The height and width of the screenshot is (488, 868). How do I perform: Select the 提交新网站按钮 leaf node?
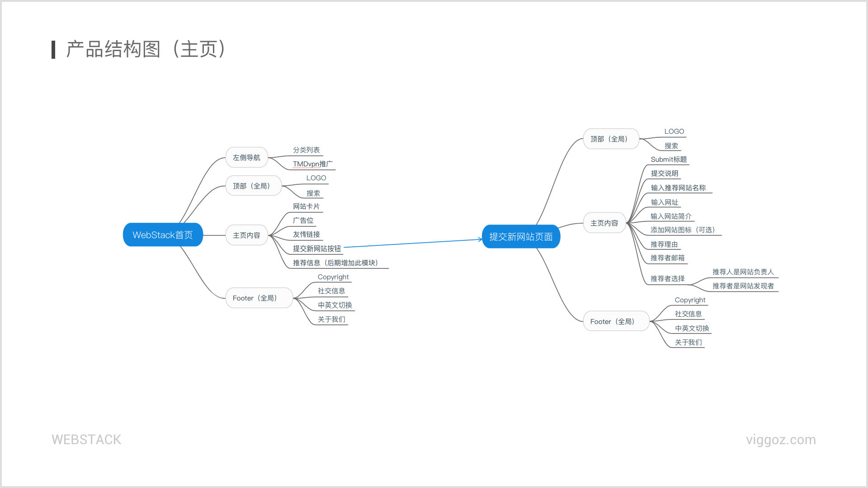click(x=316, y=249)
